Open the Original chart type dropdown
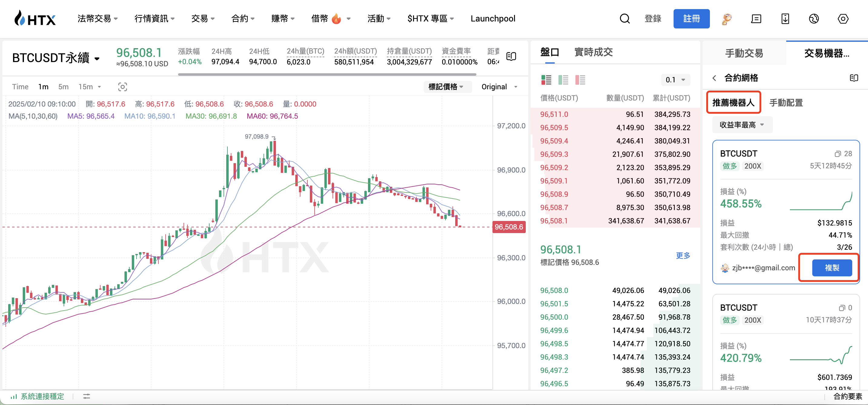Image resolution: width=868 pixels, height=405 pixels. pos(499,87)
